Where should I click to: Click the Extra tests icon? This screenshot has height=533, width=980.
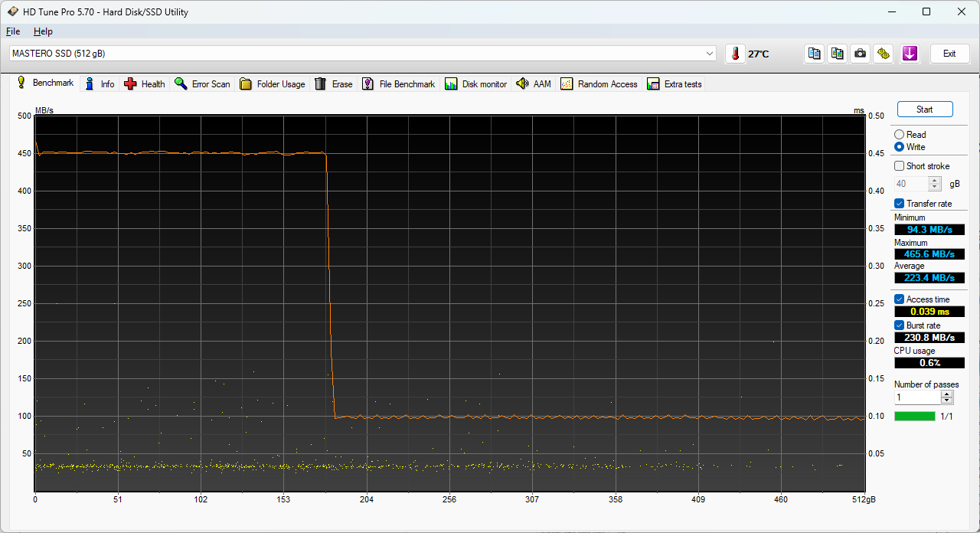tap(653, 84)
